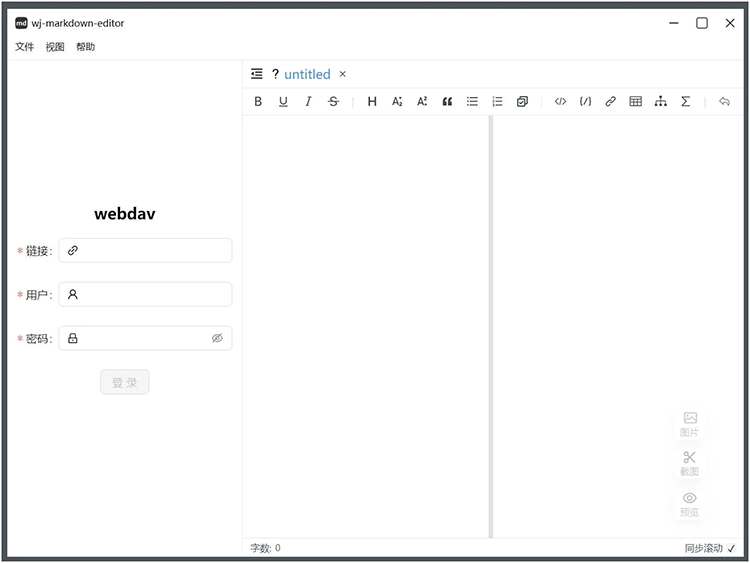Insert a code block with the braces icon
The width and height of the screenshot is (750, 563).
(585, 101)
